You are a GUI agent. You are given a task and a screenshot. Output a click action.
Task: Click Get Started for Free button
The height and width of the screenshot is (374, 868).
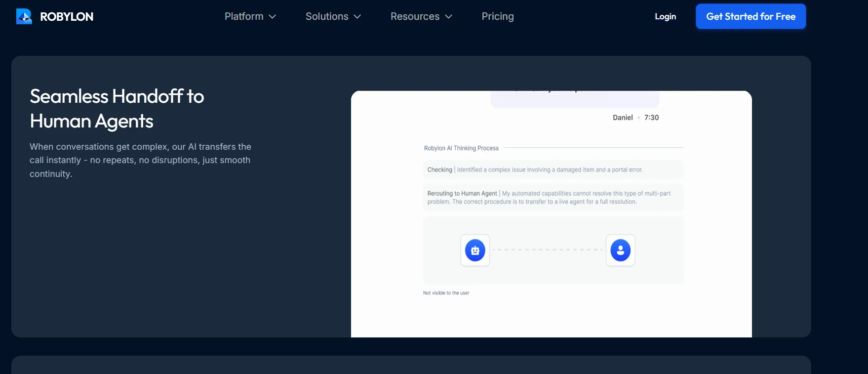coord(750,16)
